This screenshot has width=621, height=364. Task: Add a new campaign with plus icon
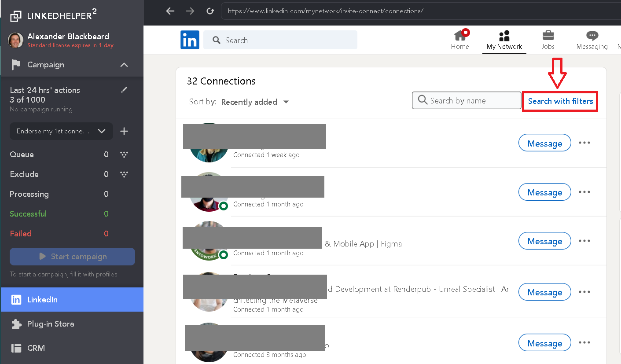(x=124, y=131)
